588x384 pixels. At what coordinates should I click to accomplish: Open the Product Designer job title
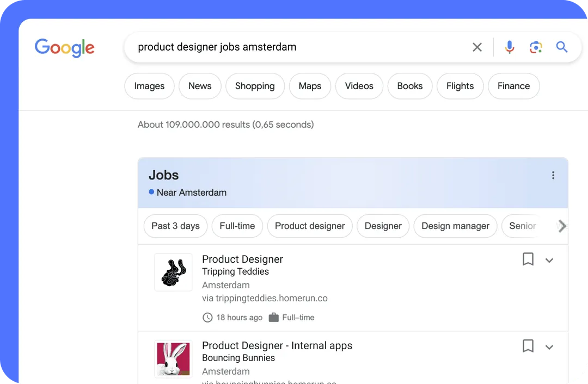[243, 259]
